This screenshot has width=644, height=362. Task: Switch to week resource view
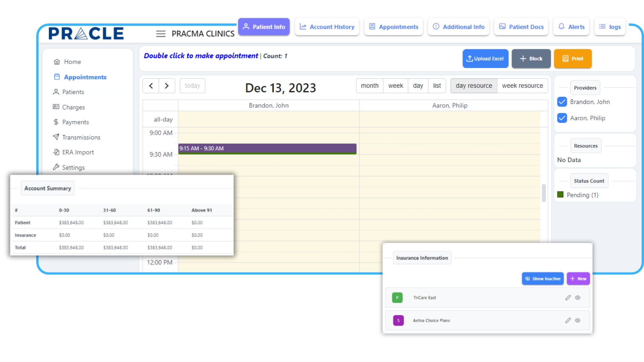coord(523,85)
